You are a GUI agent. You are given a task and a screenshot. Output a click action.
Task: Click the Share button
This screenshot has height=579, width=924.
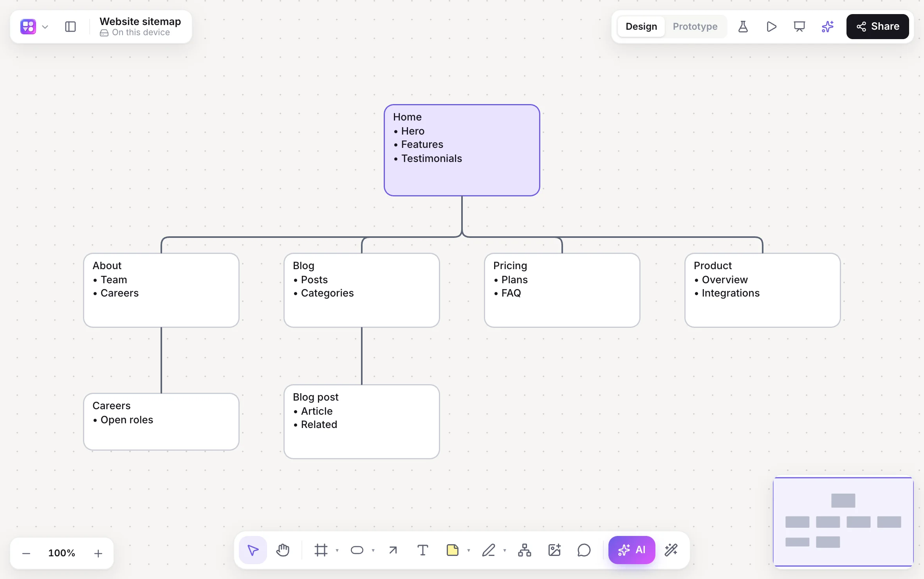(878, 27)
